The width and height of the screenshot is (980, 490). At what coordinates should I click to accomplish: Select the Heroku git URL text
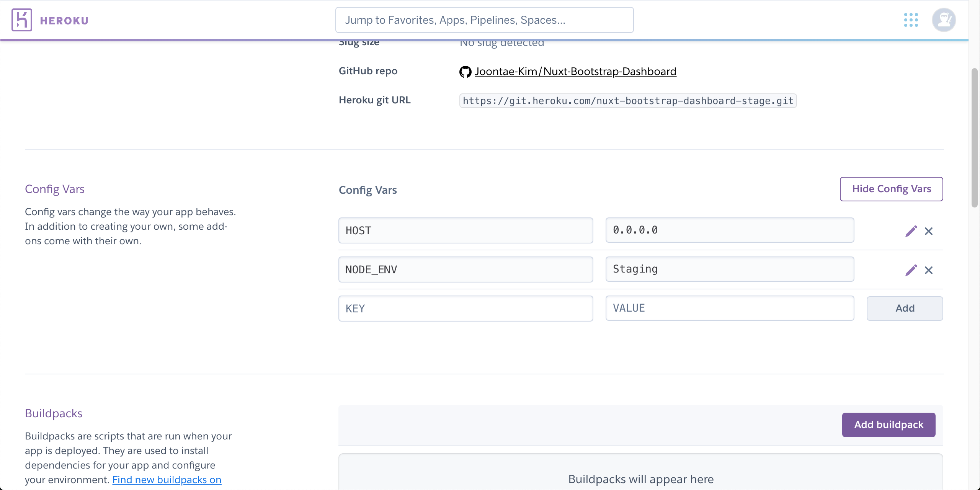628,101
